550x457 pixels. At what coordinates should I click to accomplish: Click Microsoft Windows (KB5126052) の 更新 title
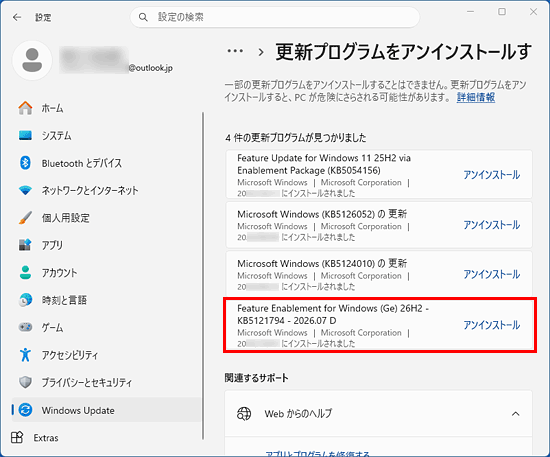click(x=322, y=214)
